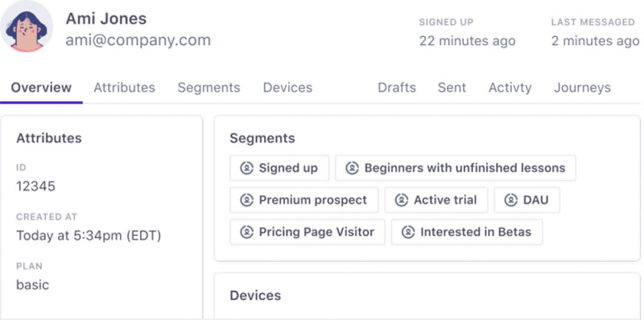Click the Premium prospect segment icon
Image resolution: width=644 pixels, height=320 pixels.
pos(246,199)
